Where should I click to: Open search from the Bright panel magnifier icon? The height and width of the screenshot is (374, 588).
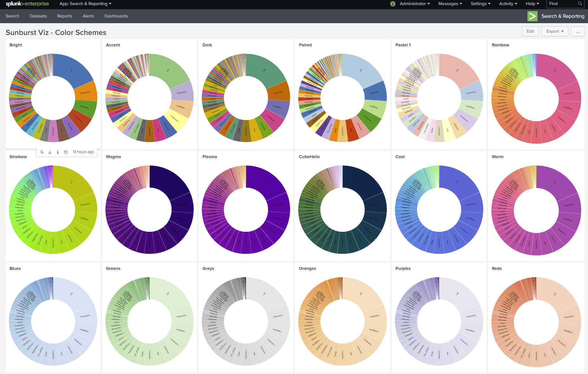point(42,152)
